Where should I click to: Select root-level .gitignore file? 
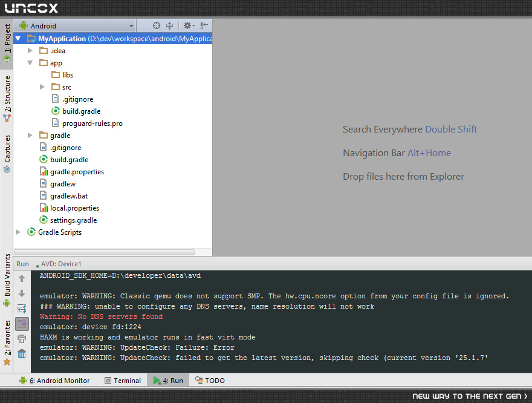click(65, 148)
